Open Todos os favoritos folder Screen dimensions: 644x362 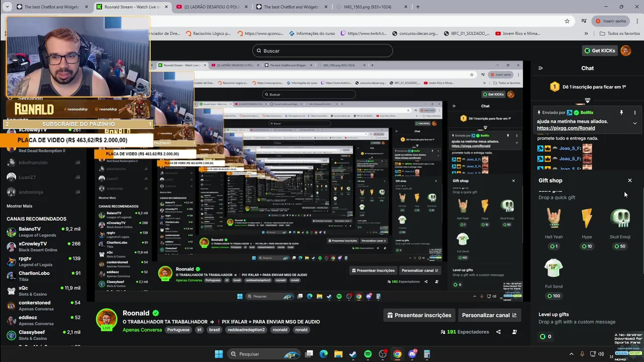pos(620,34)
